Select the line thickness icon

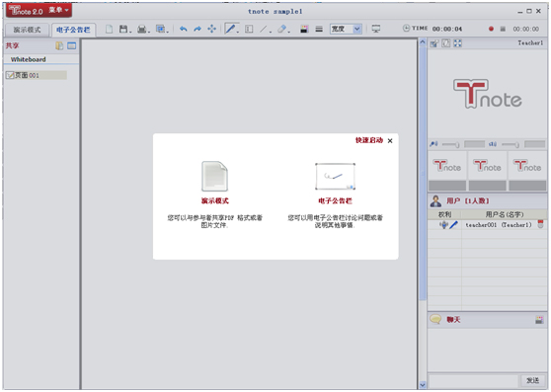[319, 29]
